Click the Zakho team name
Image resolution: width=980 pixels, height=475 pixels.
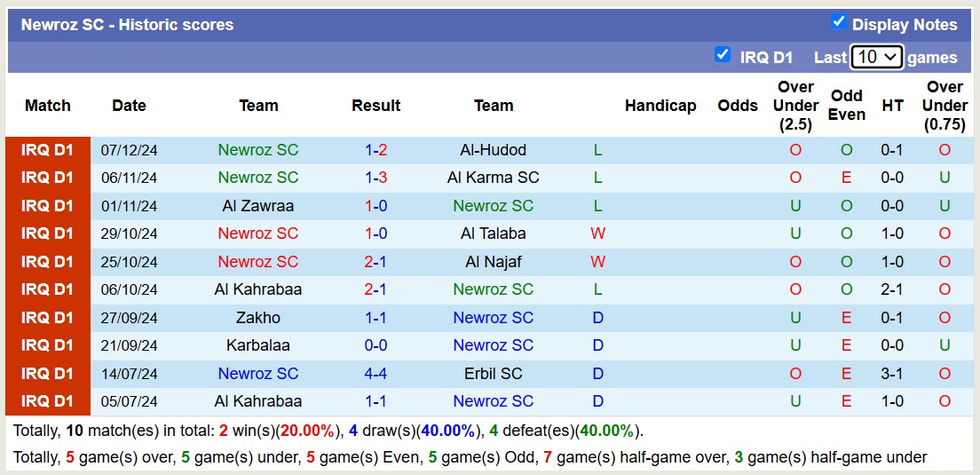click(x=258, y=318)
